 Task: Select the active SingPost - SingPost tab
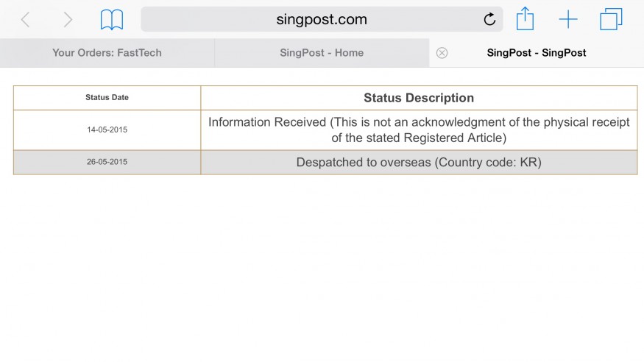(537, 53)
